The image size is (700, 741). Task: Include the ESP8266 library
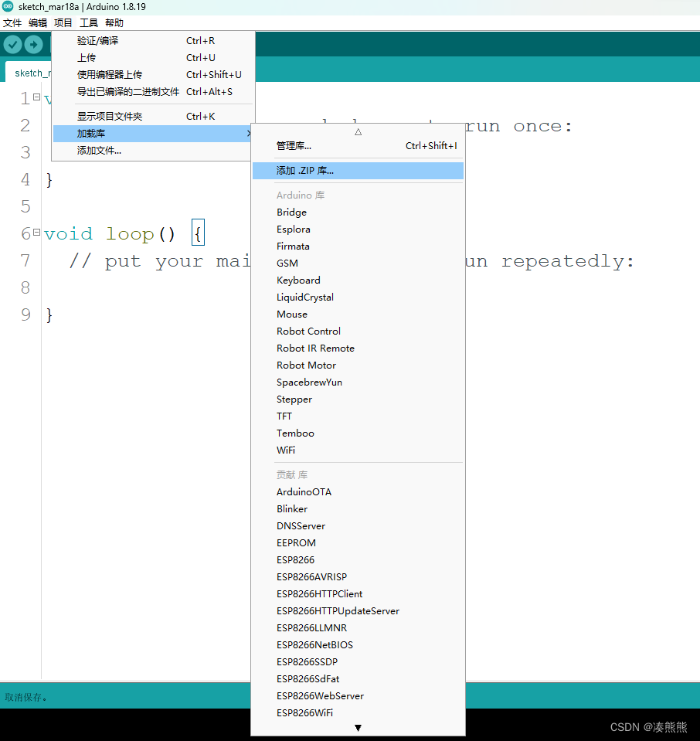point(358,560)
